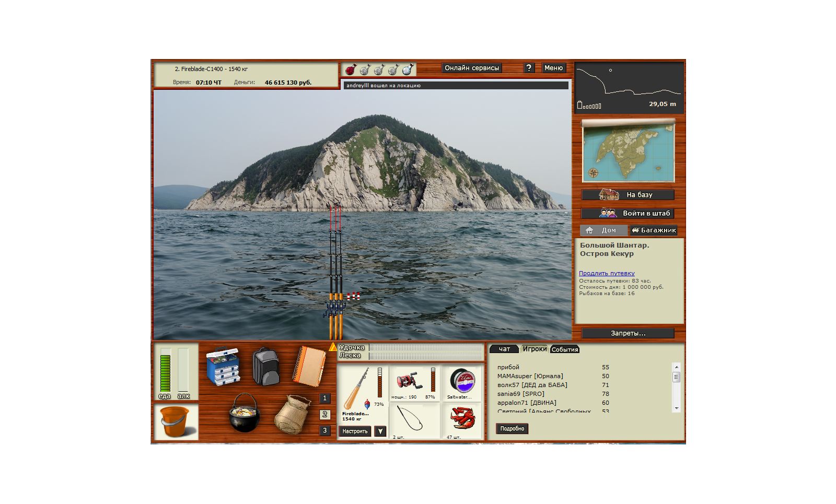Switch to the События tab
This screenshot has width=836, height=504.
[x=565, y=349]
